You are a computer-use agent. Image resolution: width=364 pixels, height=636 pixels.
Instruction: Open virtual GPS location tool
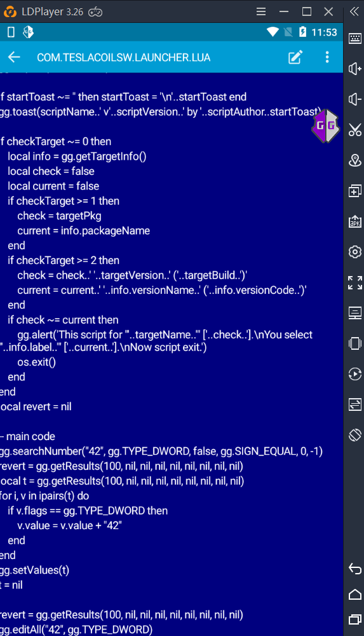coord(355,160)
